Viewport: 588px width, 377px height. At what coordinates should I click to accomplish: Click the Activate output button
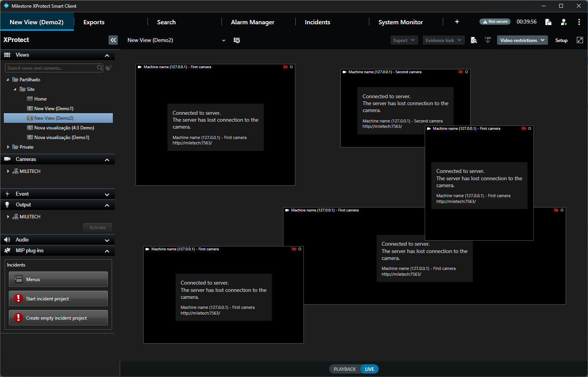tap(98, 227)
